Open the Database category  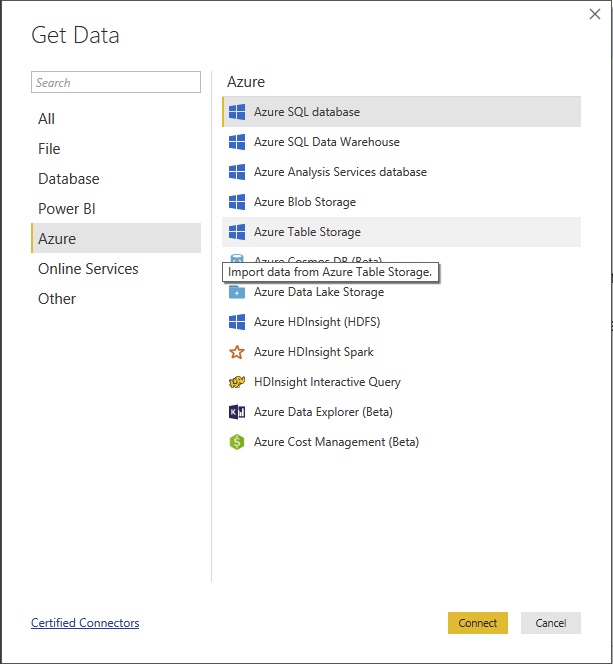pos(116,179)
